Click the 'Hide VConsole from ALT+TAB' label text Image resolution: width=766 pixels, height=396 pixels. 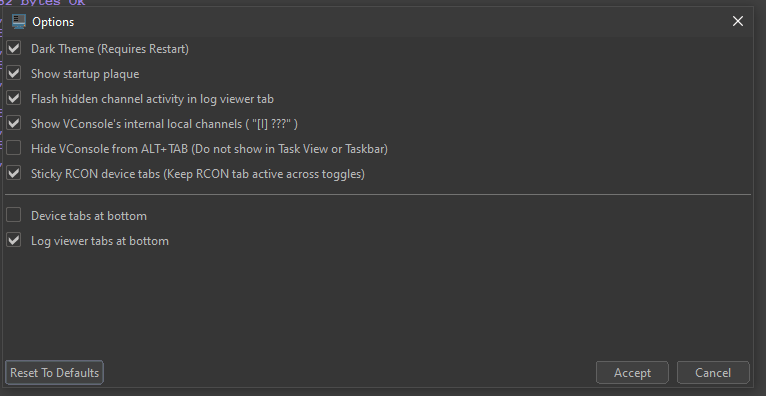pos(109,149)
